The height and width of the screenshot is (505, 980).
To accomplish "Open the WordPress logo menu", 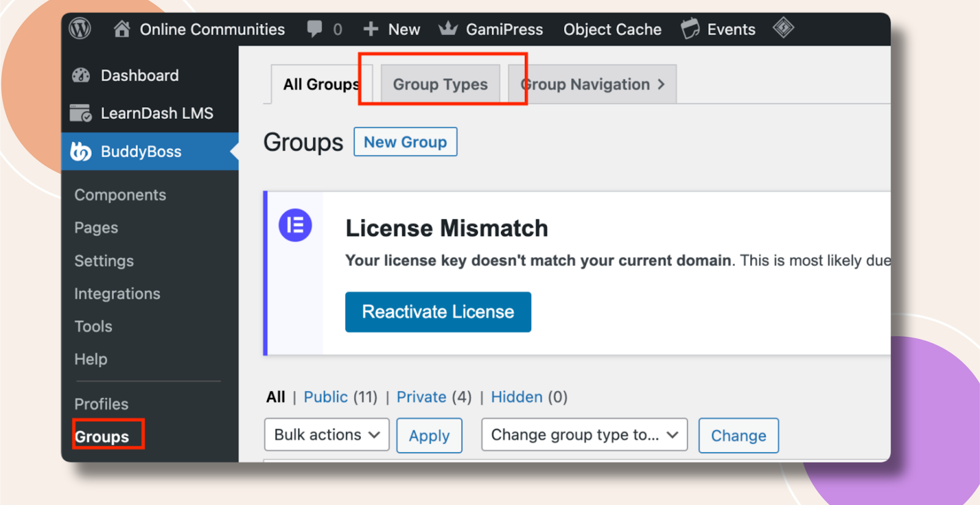I will coord(80,29).
